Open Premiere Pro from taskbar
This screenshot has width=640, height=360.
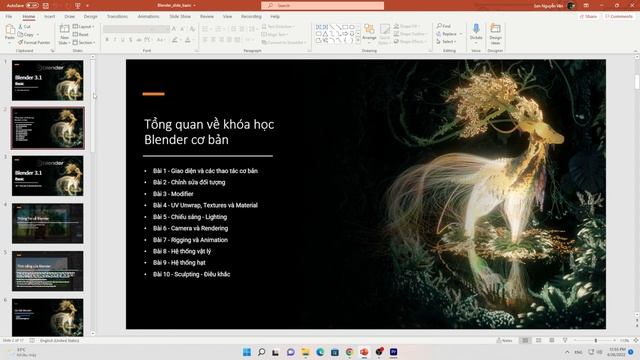(x=393, y=352)
